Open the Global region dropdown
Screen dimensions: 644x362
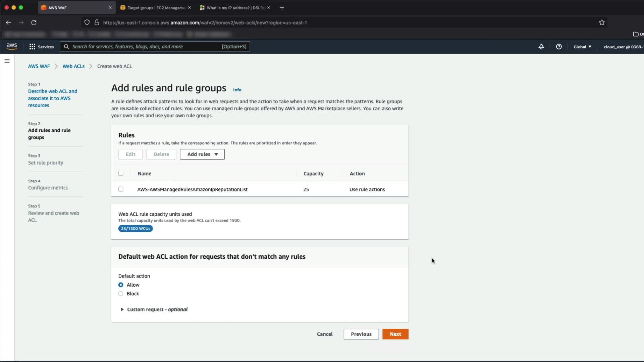pos(582,47)
